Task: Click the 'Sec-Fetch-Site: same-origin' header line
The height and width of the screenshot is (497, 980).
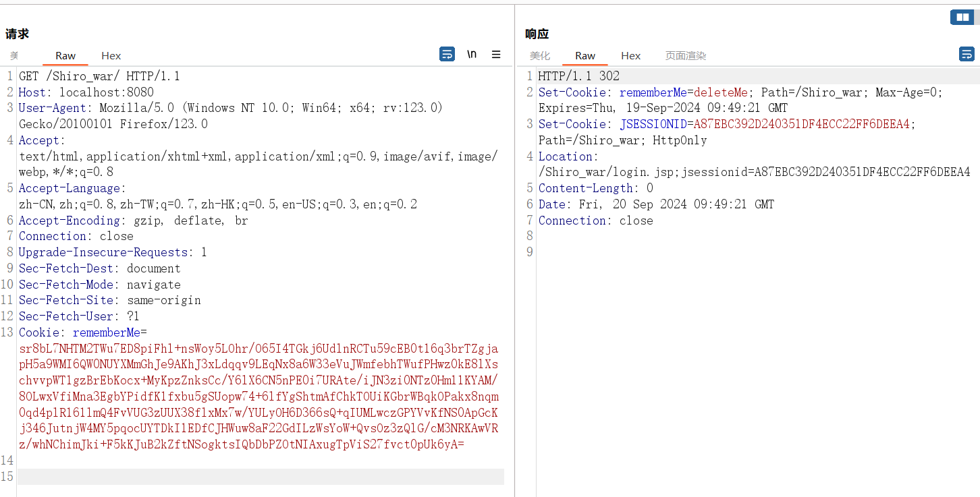Action: 110,300
